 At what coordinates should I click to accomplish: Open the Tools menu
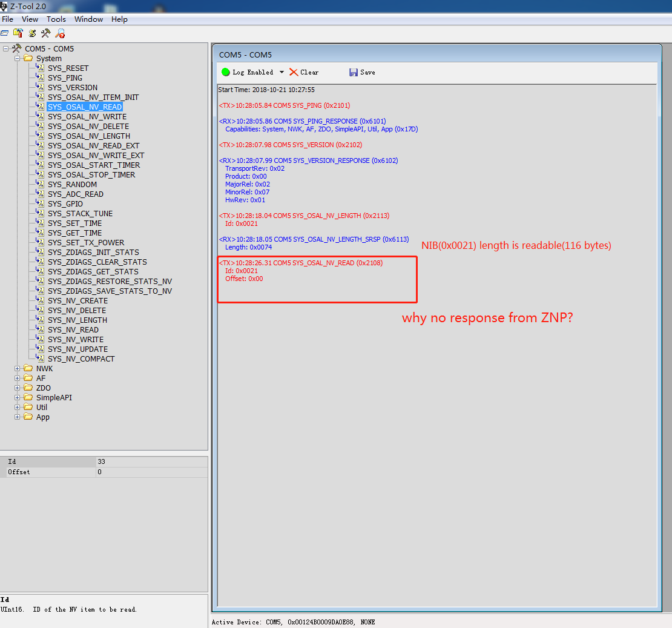[56, 19]
